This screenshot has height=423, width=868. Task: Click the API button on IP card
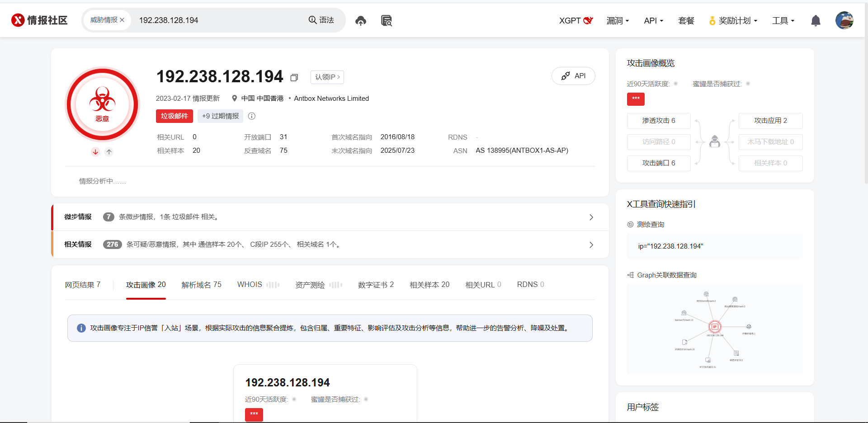point(573,76)
